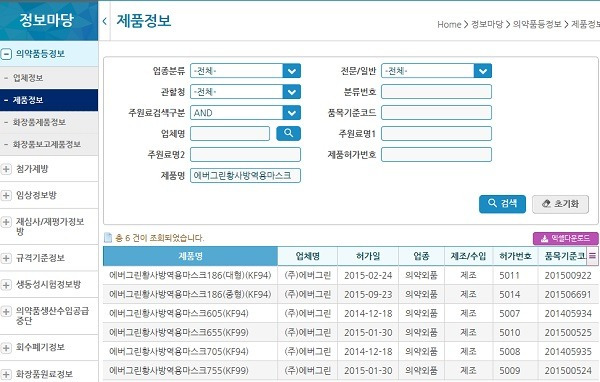Collapse the 의약품등정보 minus icon
The image size is (600, 382).
pos(6,54)
